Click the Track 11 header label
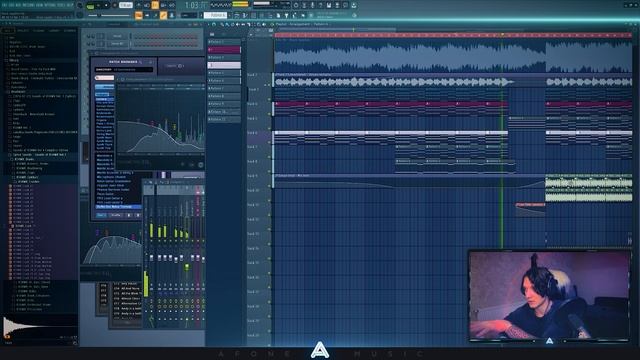The height and width of the screenshot is (360, 640). pos(253,205)
